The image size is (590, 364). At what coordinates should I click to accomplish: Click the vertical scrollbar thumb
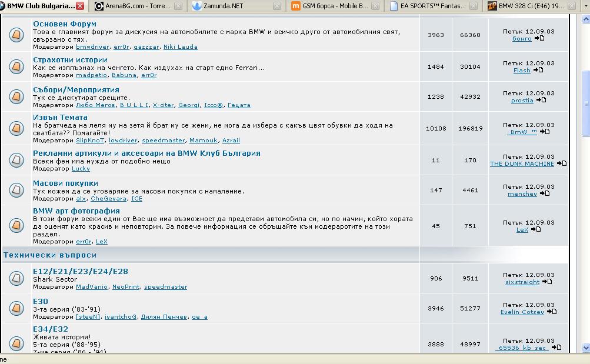pos(586,103)
